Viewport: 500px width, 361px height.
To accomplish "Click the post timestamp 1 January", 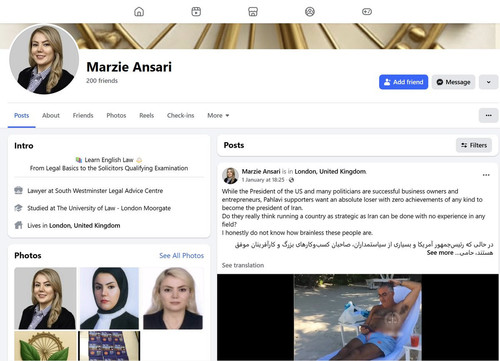I will coord(263,180).
